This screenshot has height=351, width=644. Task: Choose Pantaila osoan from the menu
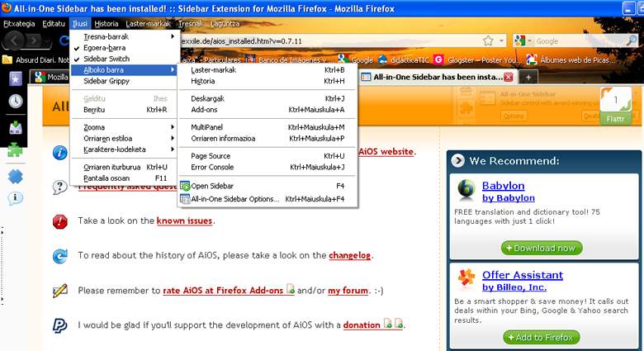pyautogui.click(x=125, y=178)
